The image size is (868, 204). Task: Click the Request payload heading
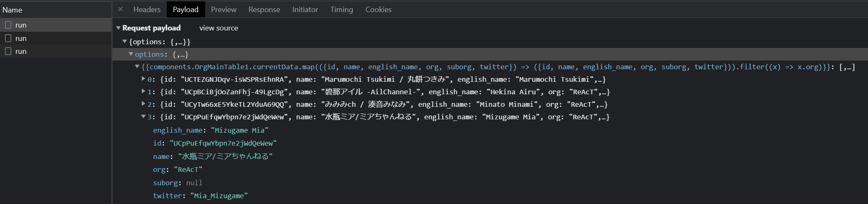151,28
